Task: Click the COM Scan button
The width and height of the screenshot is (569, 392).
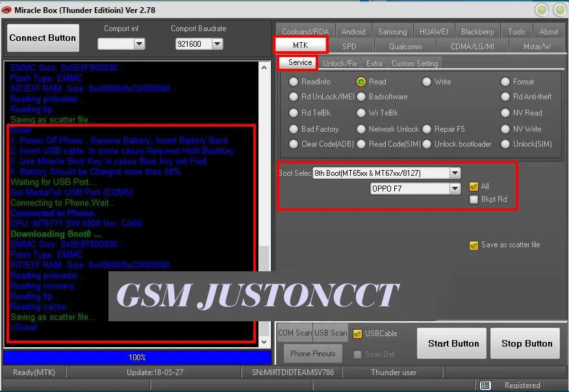Action: (x=295, y=332)
